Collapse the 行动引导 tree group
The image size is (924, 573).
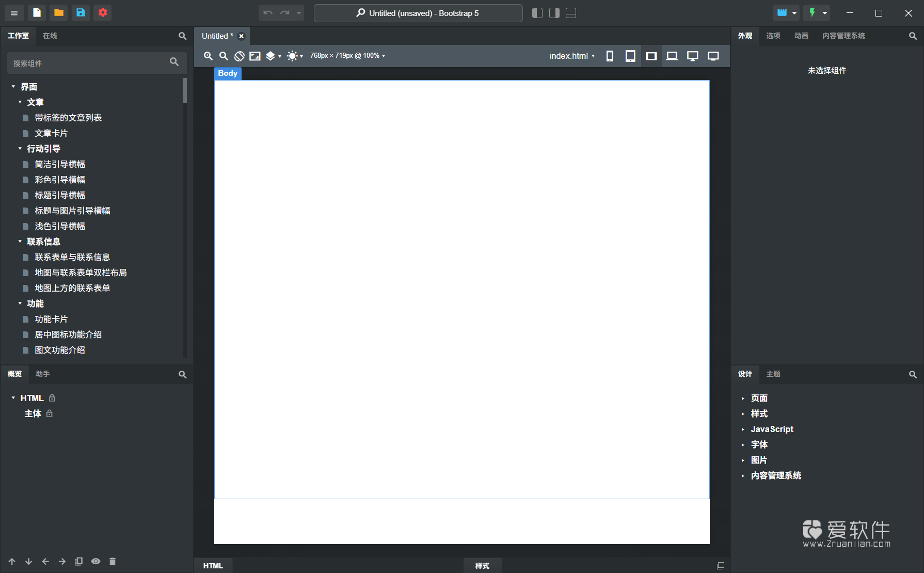point(20,149)
